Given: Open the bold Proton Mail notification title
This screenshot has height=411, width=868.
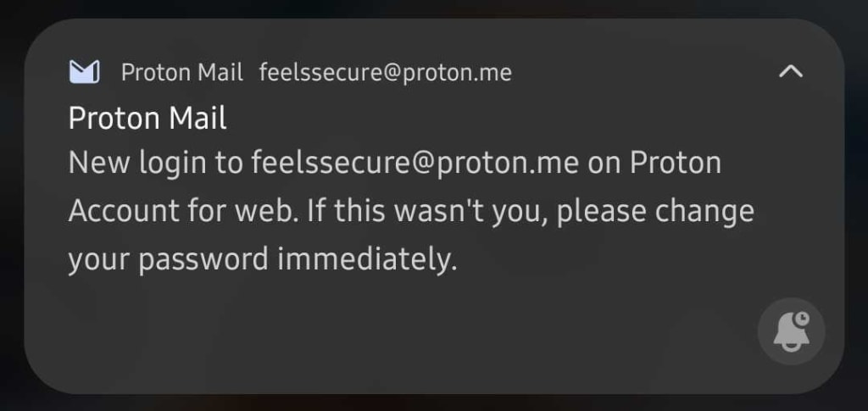Looking at the screenshot, I should [x=147, y=118].
